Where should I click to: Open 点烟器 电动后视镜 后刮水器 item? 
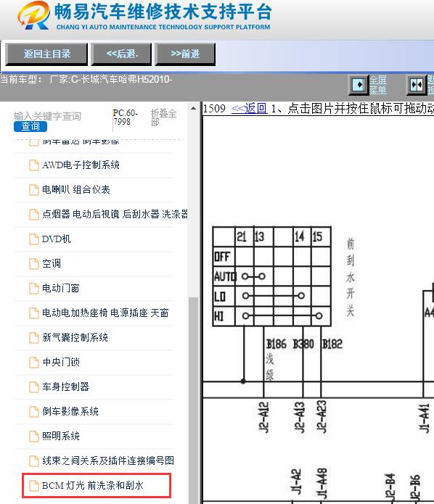115,215
